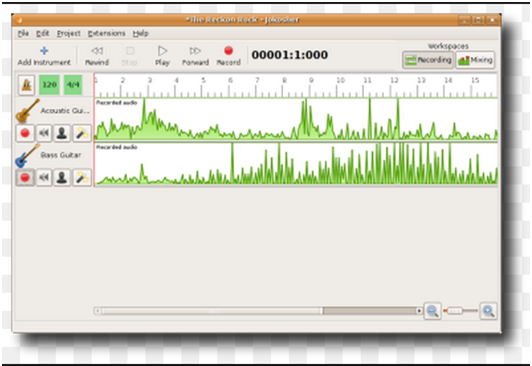Solo the Acoustic Guitar track
This screenshot has height=366, width=532.
(x=62, y=133)
